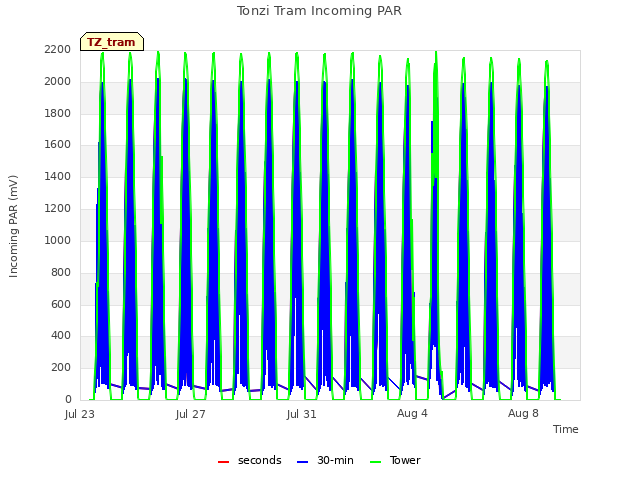640x480 pixels.
Task: Click the Incoming PAR (mV) axis label
Action: 13,227
